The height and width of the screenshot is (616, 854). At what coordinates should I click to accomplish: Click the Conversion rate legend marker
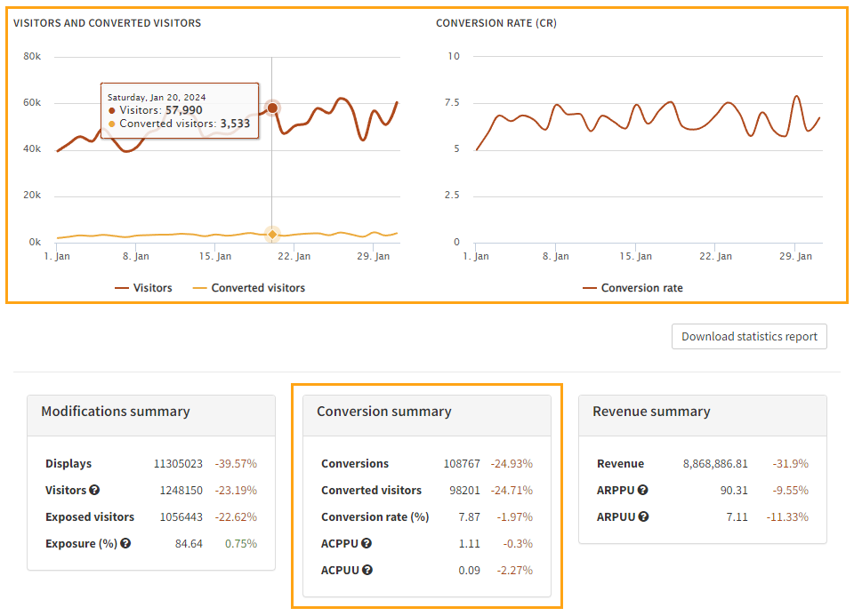coord(591,287)
